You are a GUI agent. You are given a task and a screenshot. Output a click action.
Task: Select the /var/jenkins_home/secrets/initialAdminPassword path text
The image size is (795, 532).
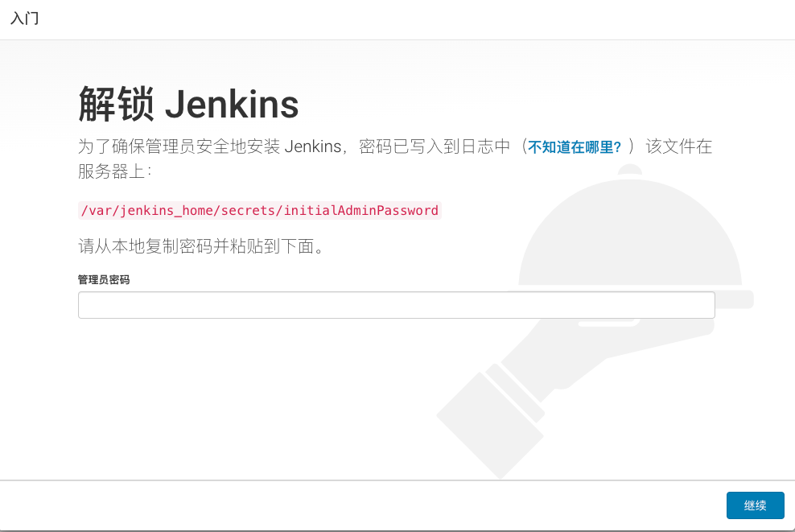(x=260, y=211)
